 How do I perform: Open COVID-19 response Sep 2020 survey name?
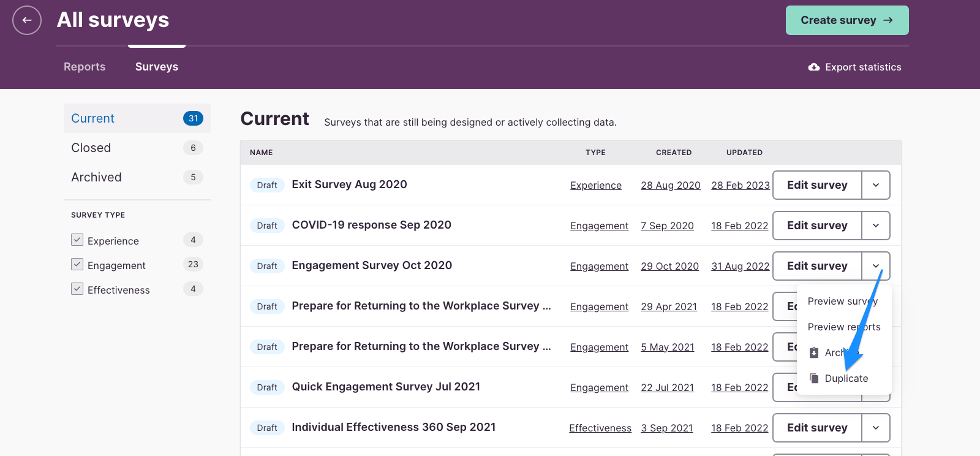coord(371,225)
